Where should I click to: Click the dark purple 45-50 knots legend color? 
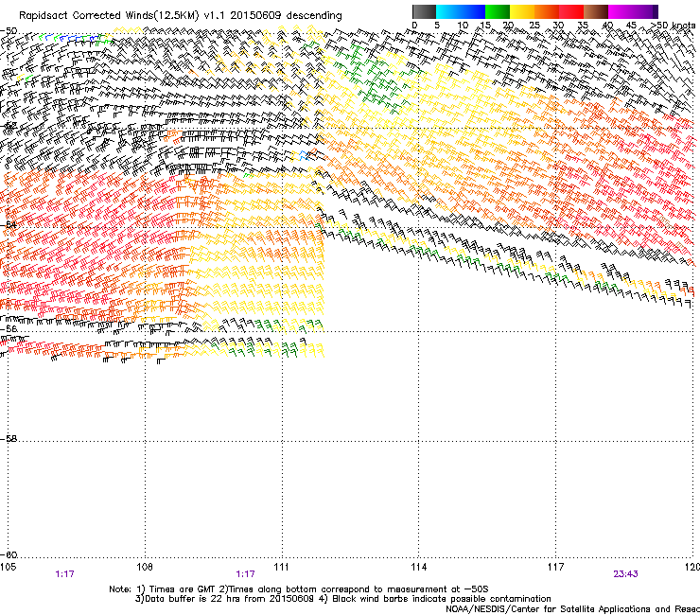click(645, 11)
